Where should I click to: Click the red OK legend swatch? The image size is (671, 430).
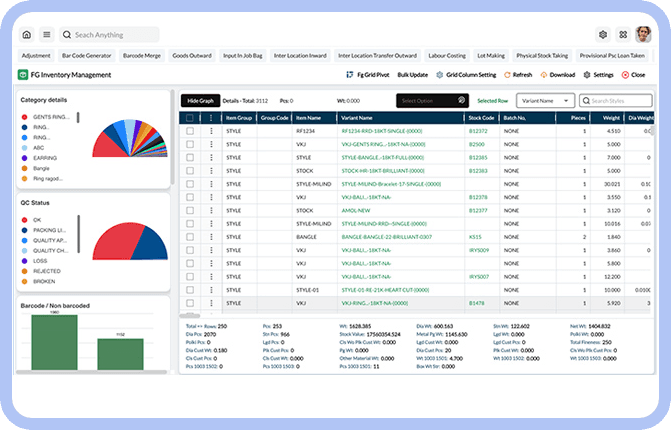point(24,220)
